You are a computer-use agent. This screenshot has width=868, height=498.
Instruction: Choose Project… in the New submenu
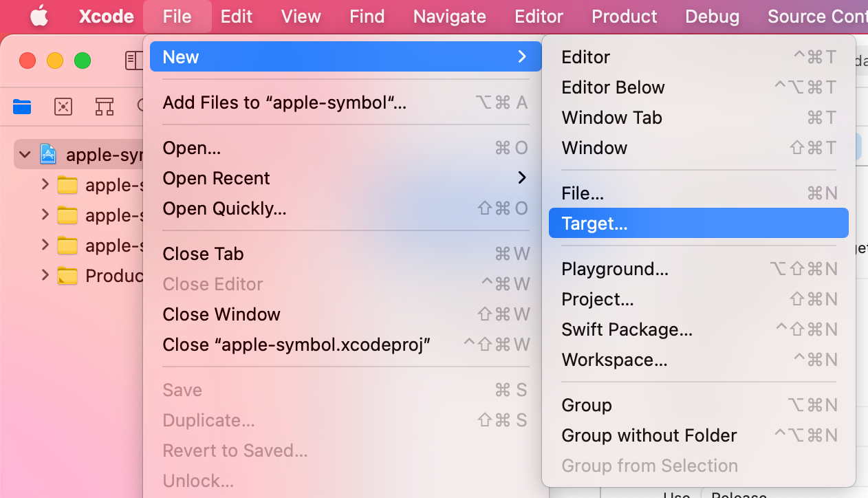pyautogui.click(x=699, y=299)
